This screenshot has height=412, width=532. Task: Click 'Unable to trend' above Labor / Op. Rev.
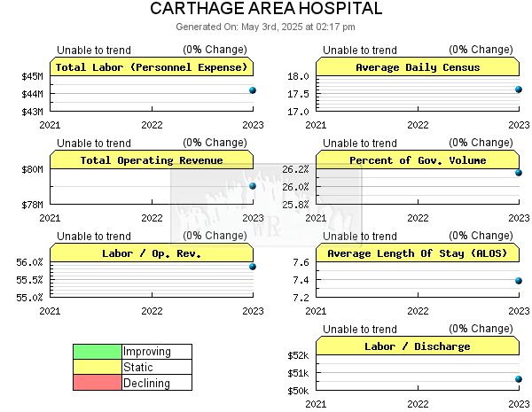click(94, 236)
